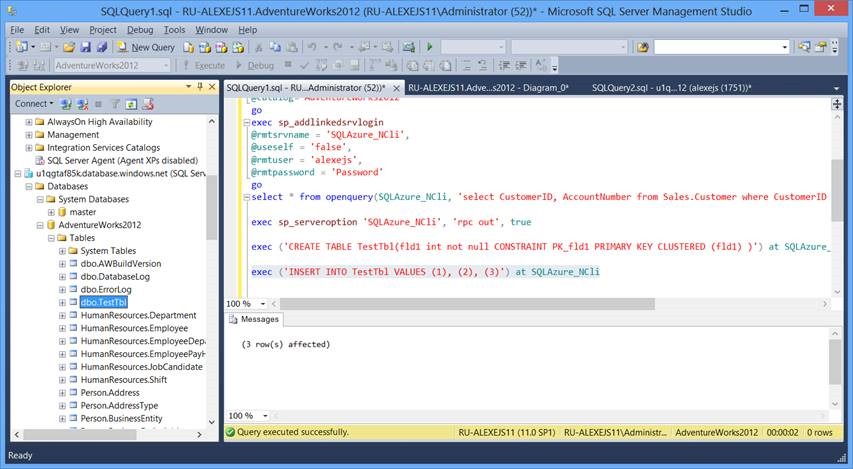Image resolution: width=853 pixels, height=469 pixels.
Task: Select the Messages results tab
Action: click(x=254, y=319)
